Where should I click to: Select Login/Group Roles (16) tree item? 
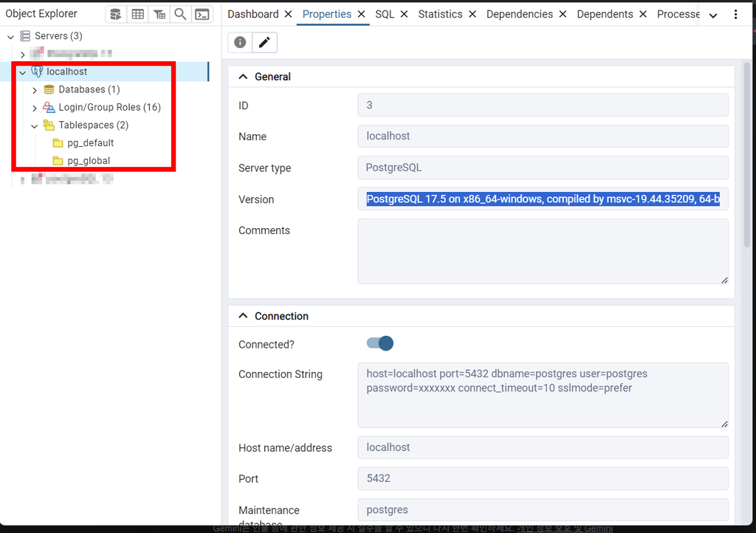click(110, 108)
